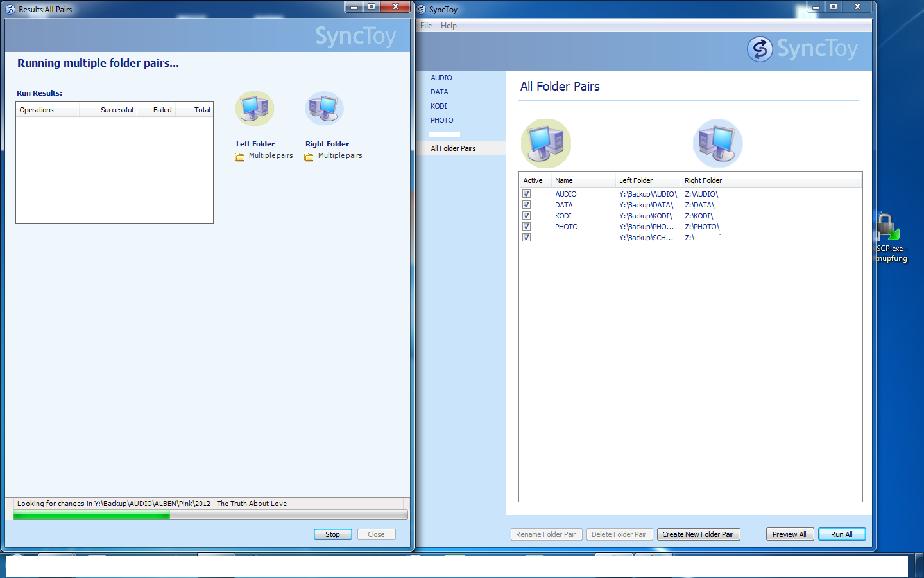Click Y:\Backup\PHO... left folder path
The width and height of the screenshot is (924, 578).
pos(647,227)
